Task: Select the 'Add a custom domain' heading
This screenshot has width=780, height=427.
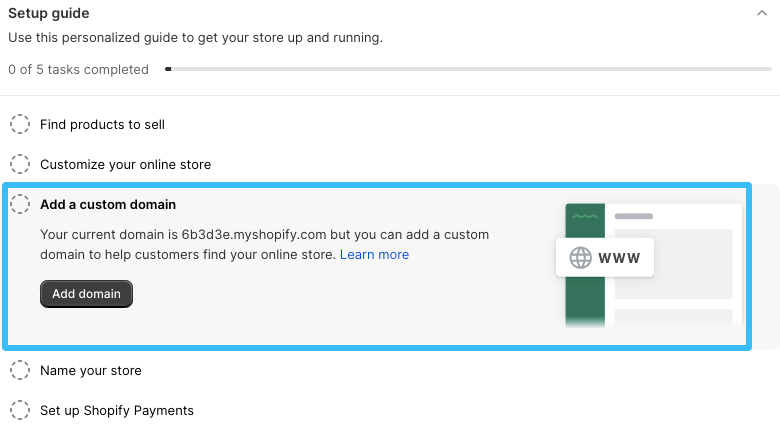Action: [108, 205]
